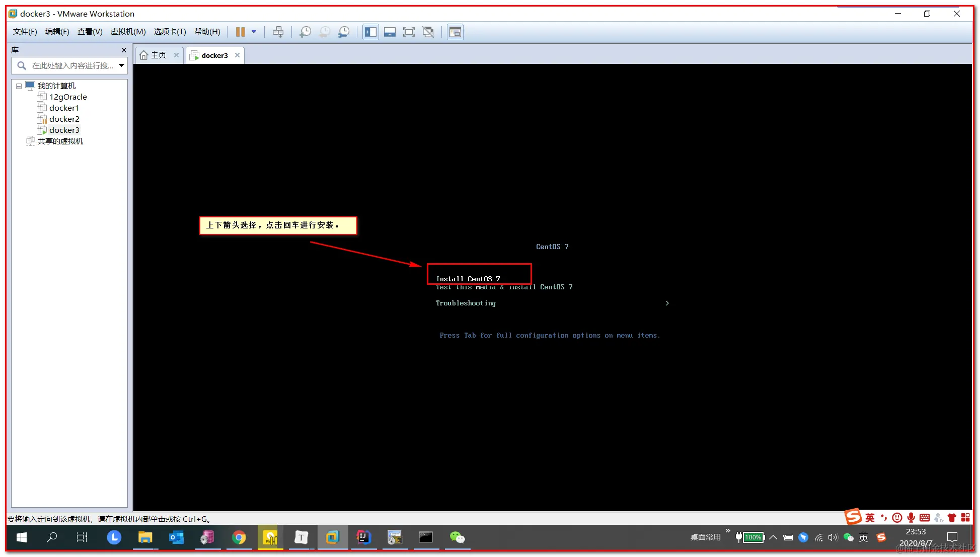Collapse the 我的计算机 tree node

click(19, 86)
